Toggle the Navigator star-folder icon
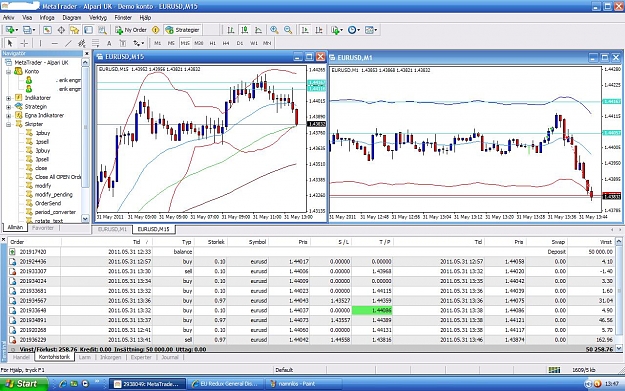625x391 pixels. coord(75,30)
